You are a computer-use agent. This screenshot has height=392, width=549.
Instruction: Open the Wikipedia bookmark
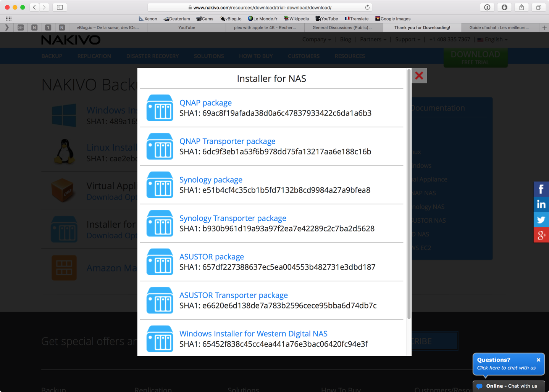tap(296, 19)
